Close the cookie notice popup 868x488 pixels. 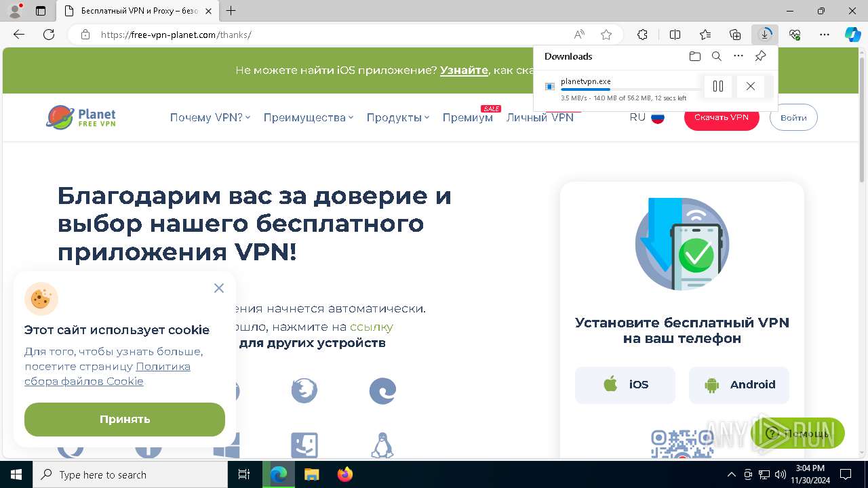point(218,288)
